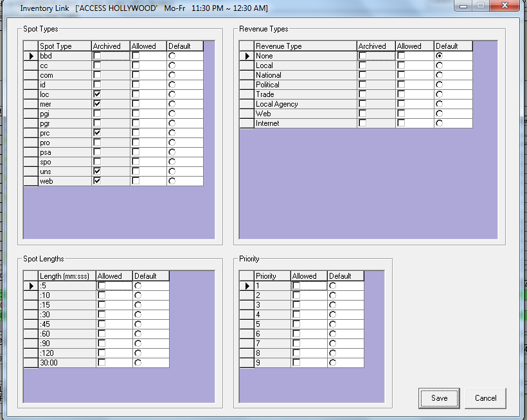Check Archived for Trade revenue type
Image resolution: width=527 pixels, height=420 pixels.
pyautogui.click(x=362, y=94)
